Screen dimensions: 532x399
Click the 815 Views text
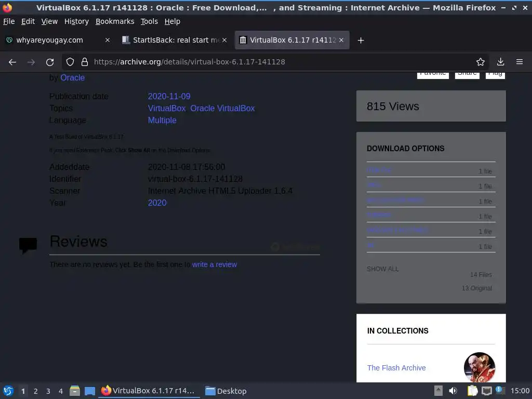(393, 106)
